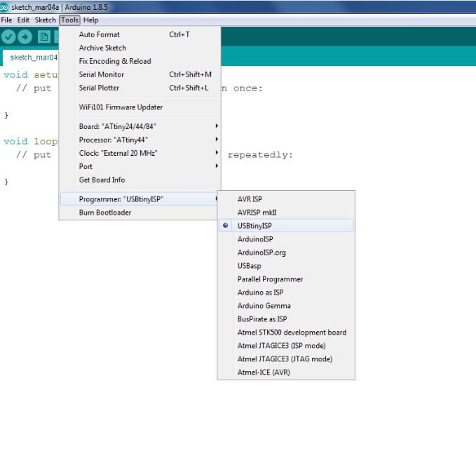Select Atmel STK500 development board
Screen dimensions: 476x475
pos(286,333)
